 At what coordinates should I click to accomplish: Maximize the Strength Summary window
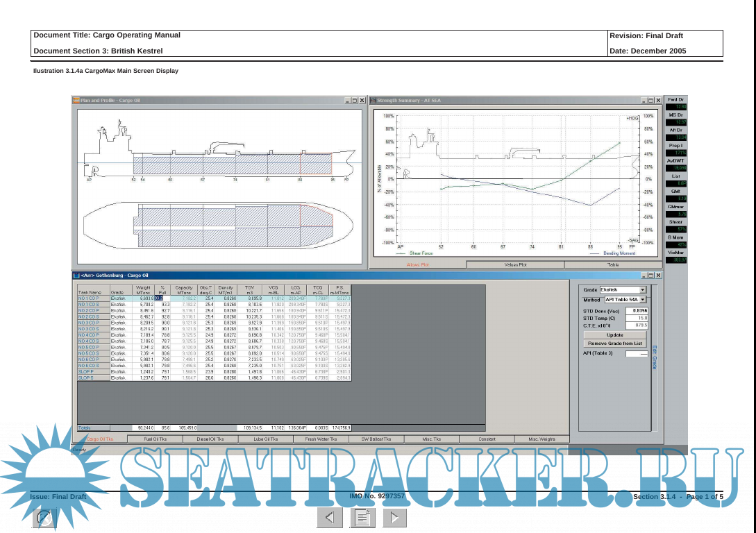coord(650,101)
